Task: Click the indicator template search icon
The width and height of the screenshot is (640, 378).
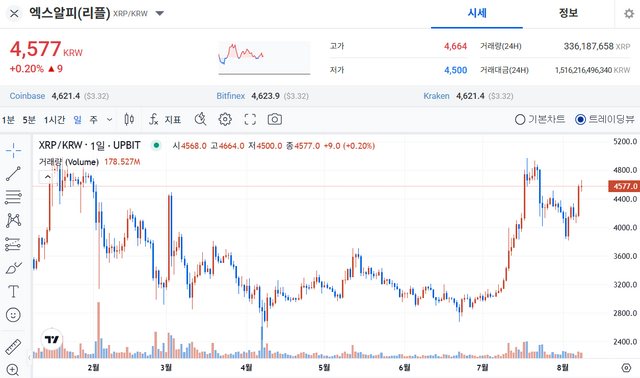Action: tap(200, 119)
